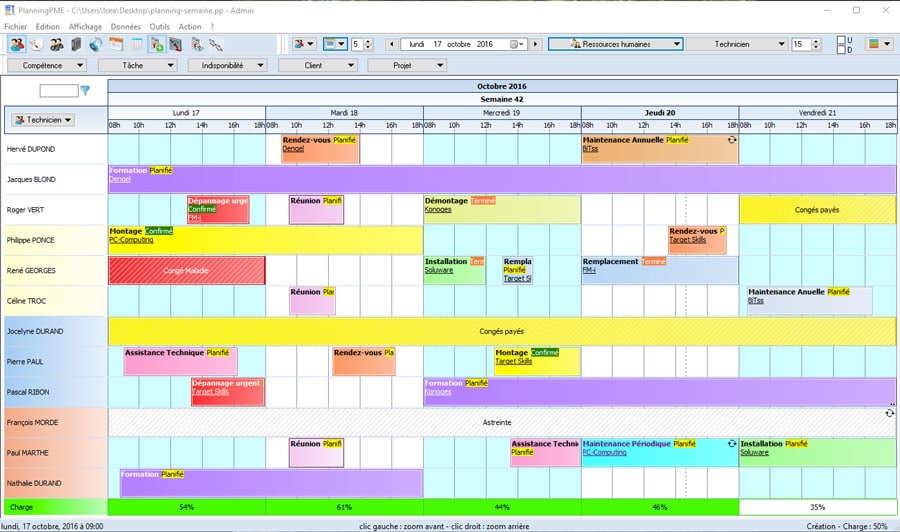The width and height of the screenshot is (900, 532).
Task: Select Jocelyne DURAND's Congés payés bar
Action: (502, 331)
